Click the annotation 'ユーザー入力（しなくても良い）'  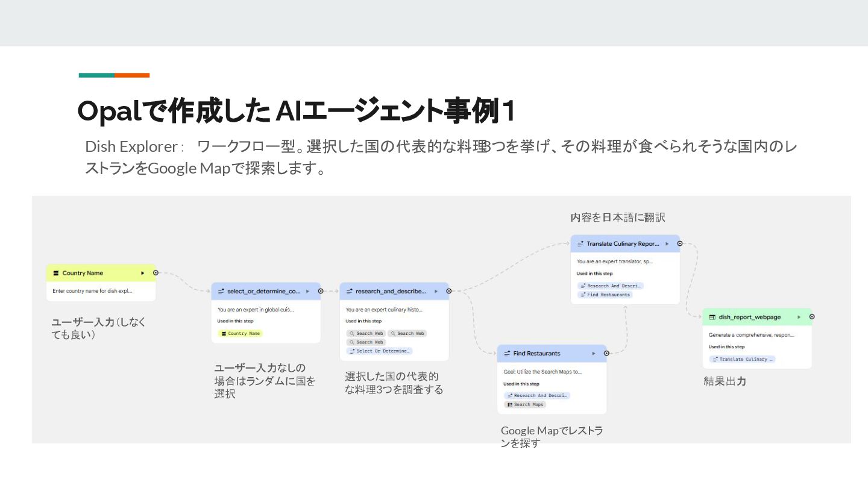99,328
